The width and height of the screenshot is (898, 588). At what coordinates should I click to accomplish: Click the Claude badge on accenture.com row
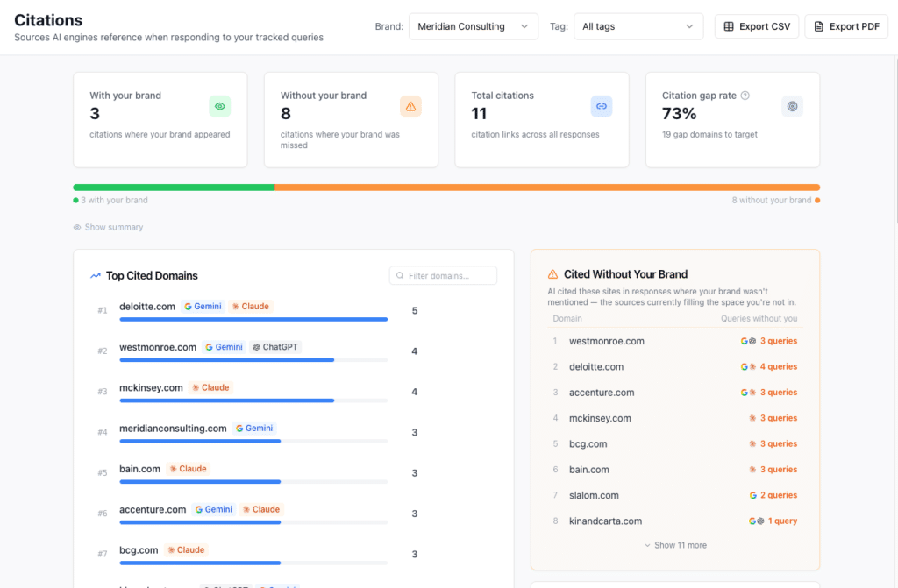point(261,509)
